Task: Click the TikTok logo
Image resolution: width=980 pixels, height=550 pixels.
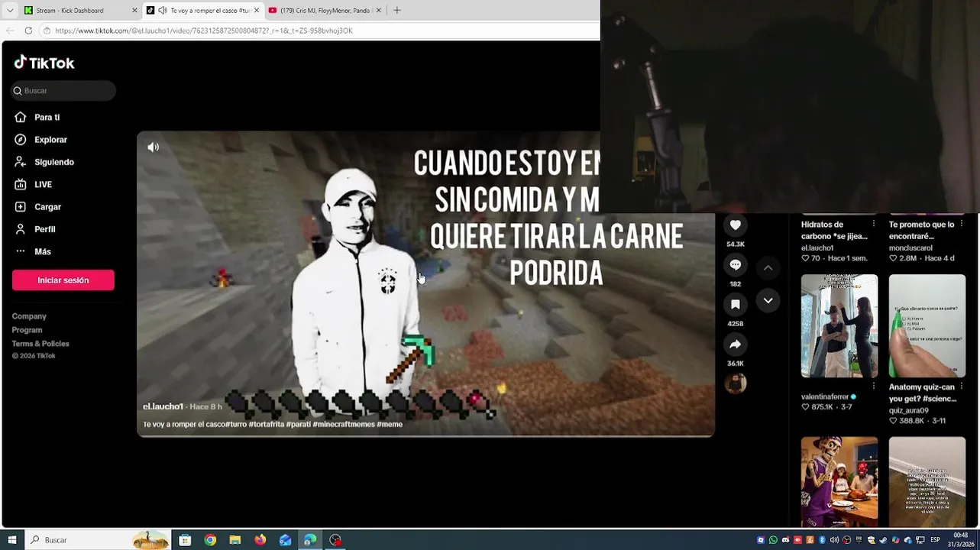Action: (44, 63)
